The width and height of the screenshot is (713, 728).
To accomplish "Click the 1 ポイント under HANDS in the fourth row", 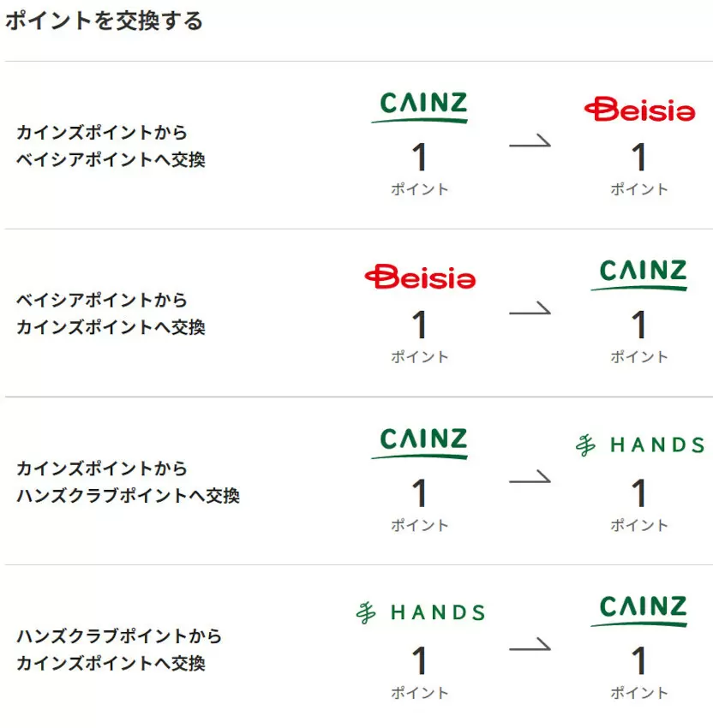I will tap(419, 672).
